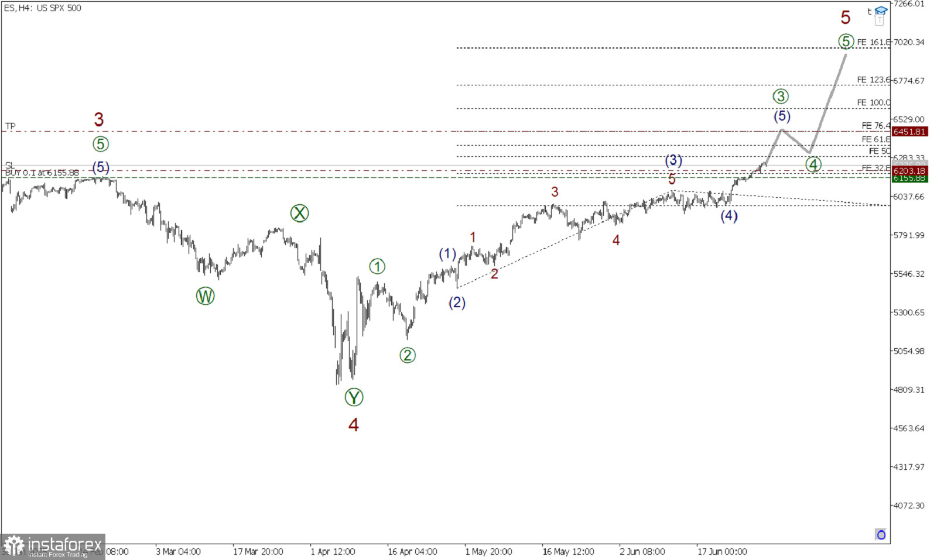The image size is (937, 560).
Task: Click the TP line label
Action: [11, 126]
